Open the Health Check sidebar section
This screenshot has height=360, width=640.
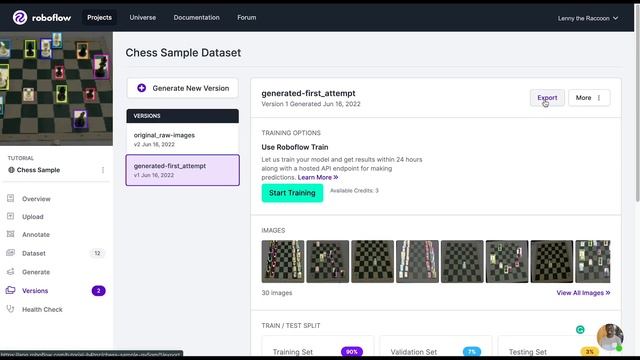point(42,309)
